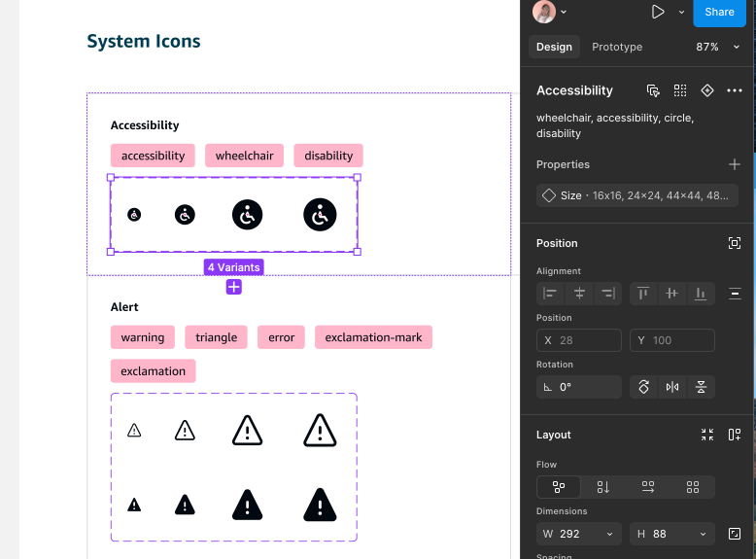
Task: Click the Share button
Action: click(x=719, y=13)
